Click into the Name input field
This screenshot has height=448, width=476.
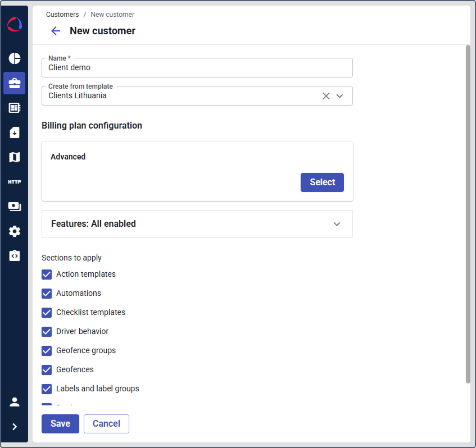pos(197,68)
